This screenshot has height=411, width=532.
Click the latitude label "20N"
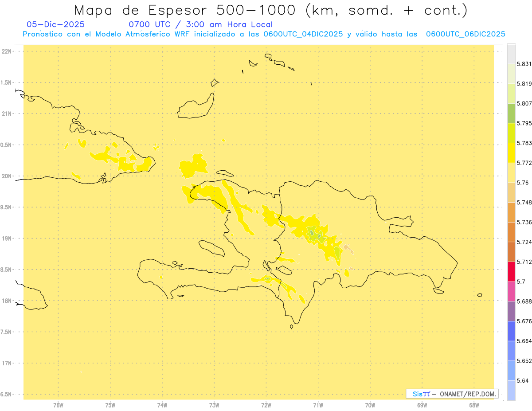click(6, 176)
